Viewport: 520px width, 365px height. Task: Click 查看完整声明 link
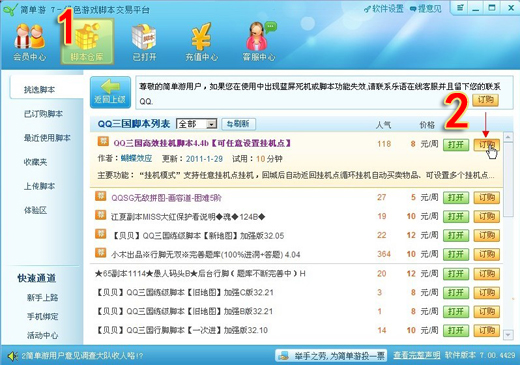(416, 355)
